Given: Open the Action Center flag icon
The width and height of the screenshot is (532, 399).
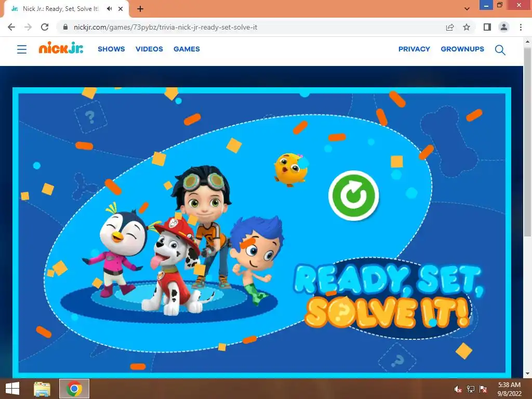Looking at the screenshot, I should [483, 389].
